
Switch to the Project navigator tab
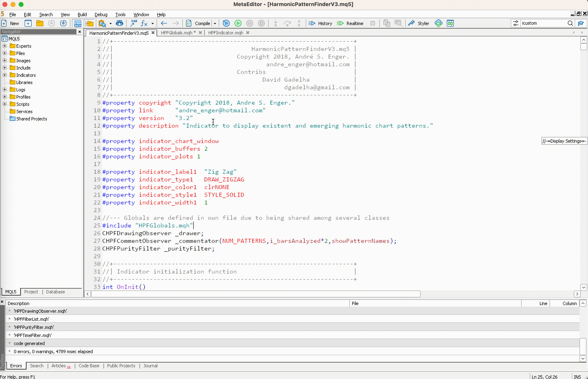tap(31, 292)
